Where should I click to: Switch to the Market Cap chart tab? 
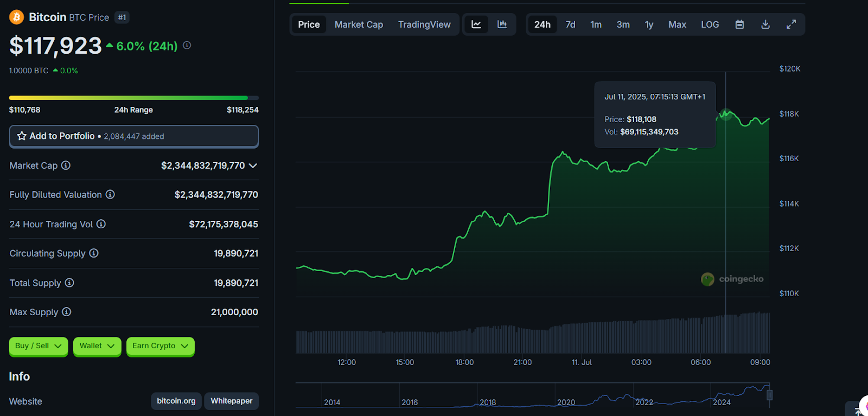pos(359,24)
